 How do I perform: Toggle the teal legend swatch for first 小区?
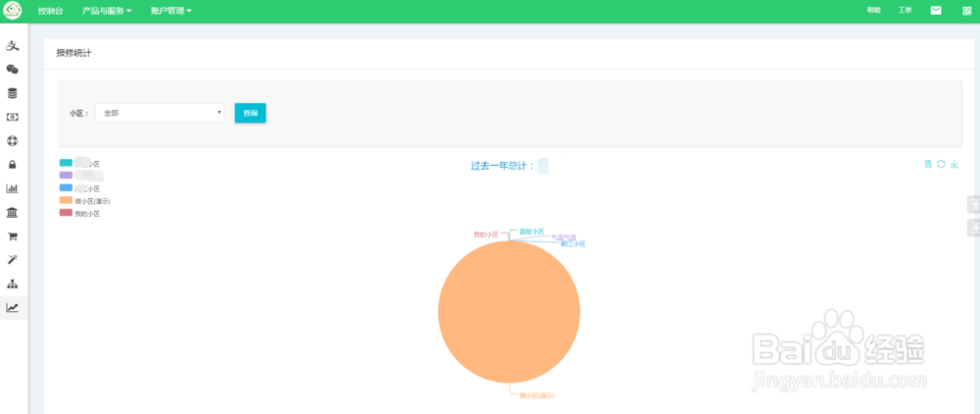[66, 163]
